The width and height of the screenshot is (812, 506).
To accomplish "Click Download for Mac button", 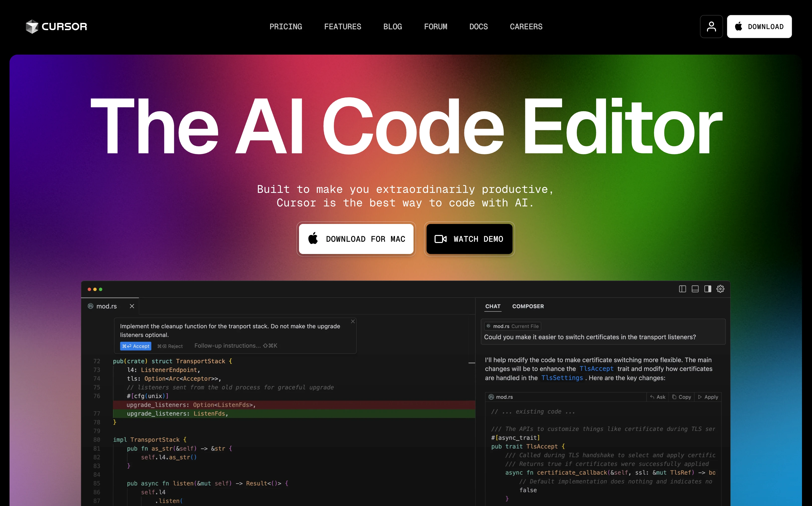I will click(x=356, y=239).
